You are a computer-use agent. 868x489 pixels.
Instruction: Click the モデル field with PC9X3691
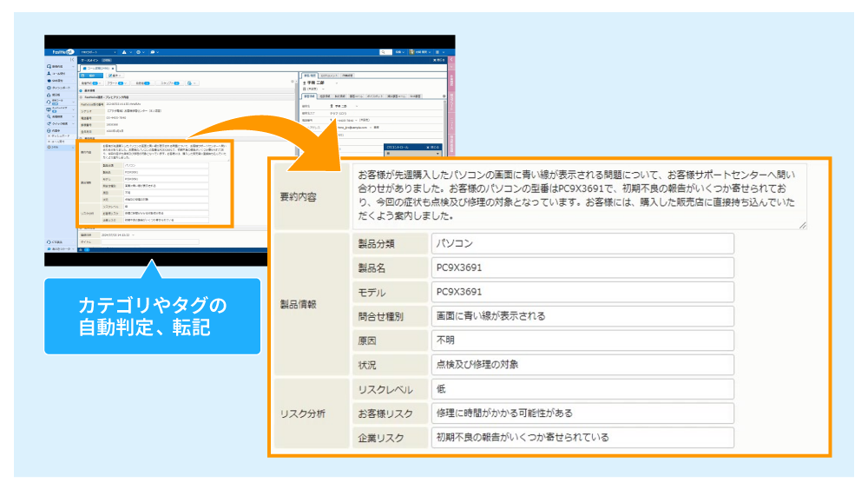point(582,292)
